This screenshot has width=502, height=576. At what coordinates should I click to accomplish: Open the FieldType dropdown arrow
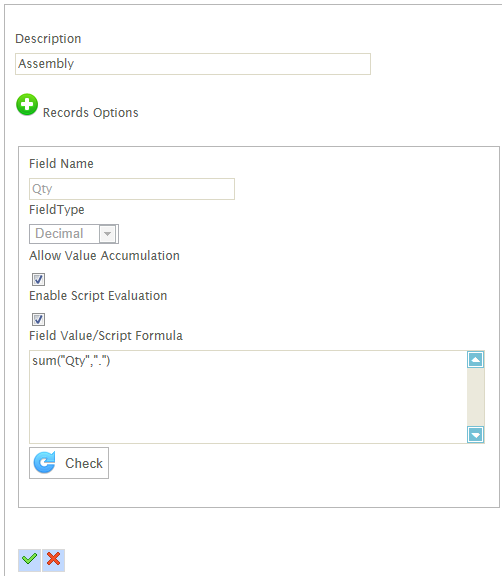(x=108, y=234)
